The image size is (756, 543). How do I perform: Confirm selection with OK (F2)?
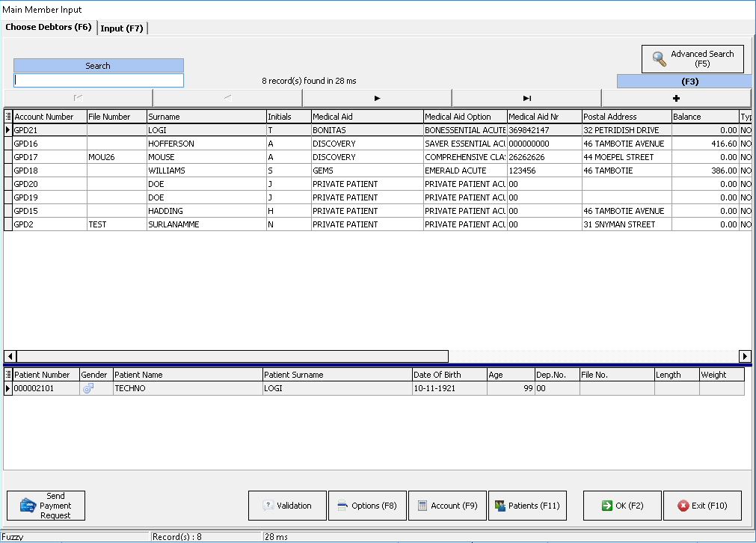coord(622,506)
